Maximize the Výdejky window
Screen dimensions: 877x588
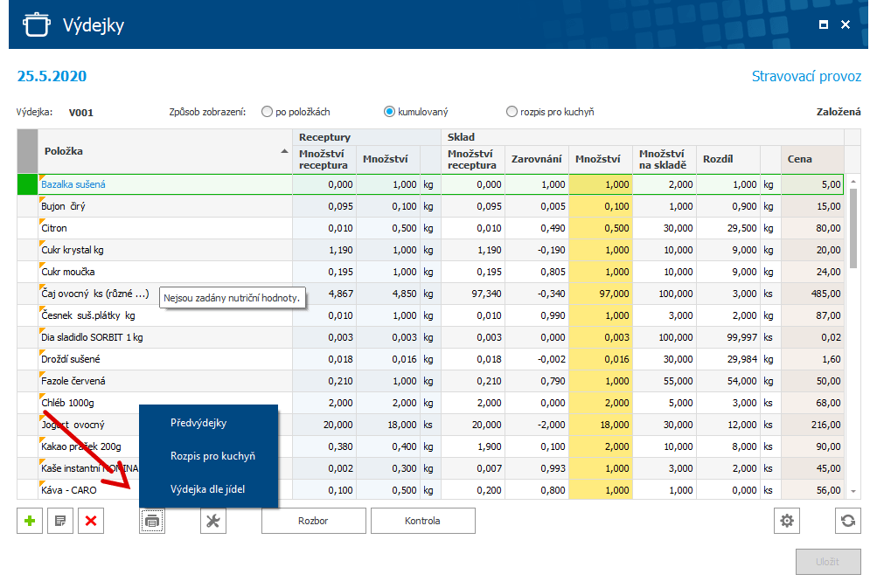pos(824,24)
